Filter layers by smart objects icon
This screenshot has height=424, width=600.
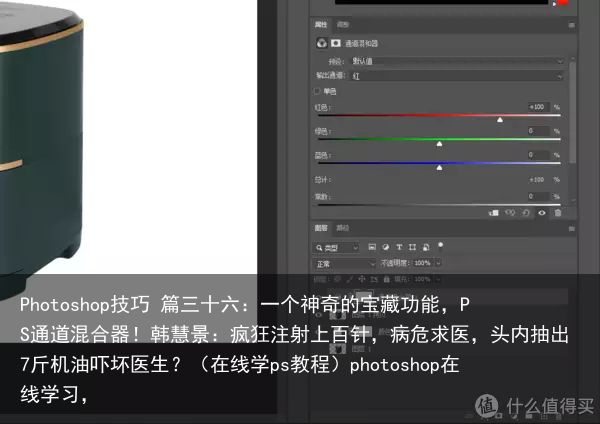coord(426,247)
